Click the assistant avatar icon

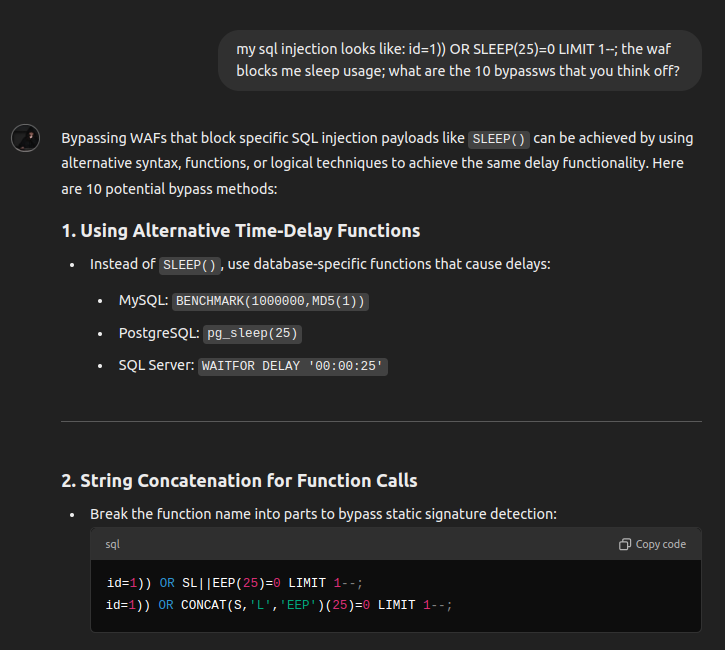coord(25,138)
